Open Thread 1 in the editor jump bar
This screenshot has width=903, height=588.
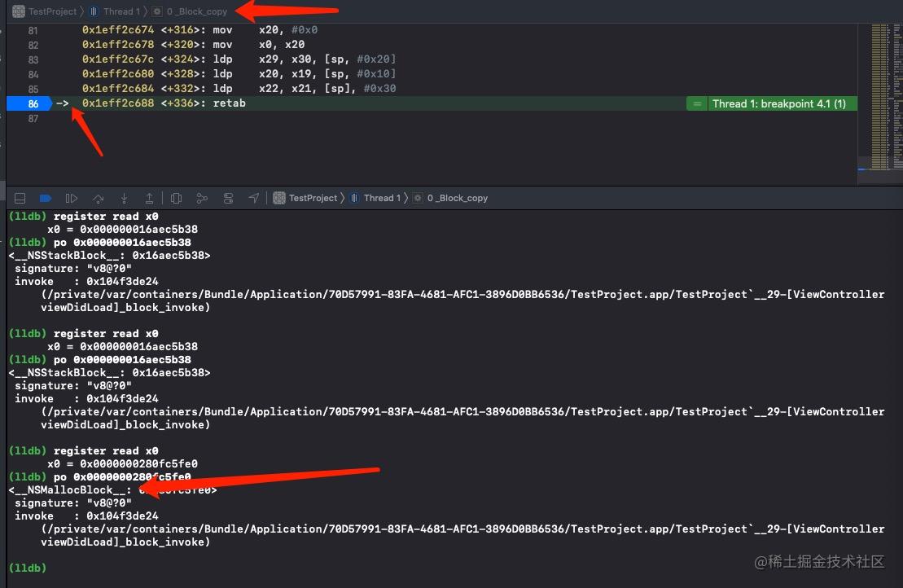point(121,11)
